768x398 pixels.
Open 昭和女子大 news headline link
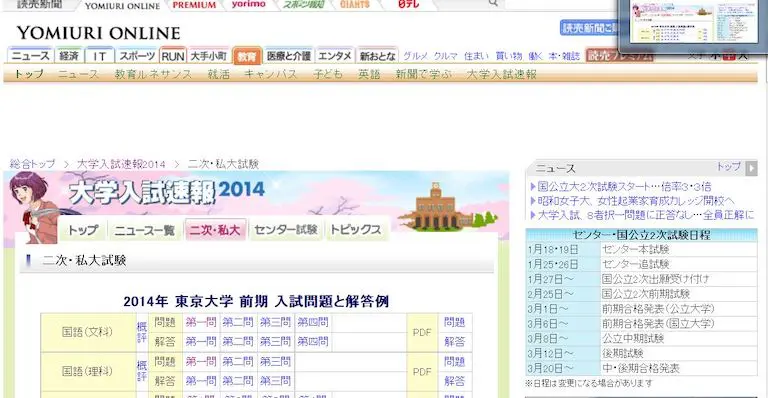(x=636, y=201)
